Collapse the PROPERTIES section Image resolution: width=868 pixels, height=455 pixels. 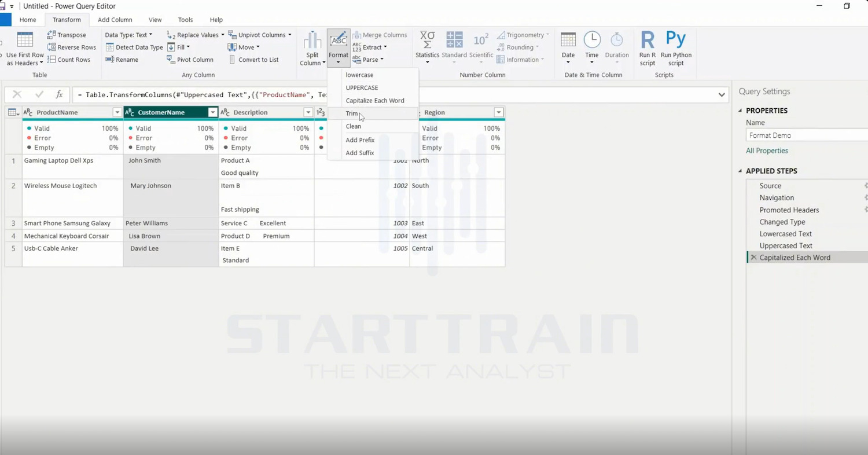tap(740, 111)
